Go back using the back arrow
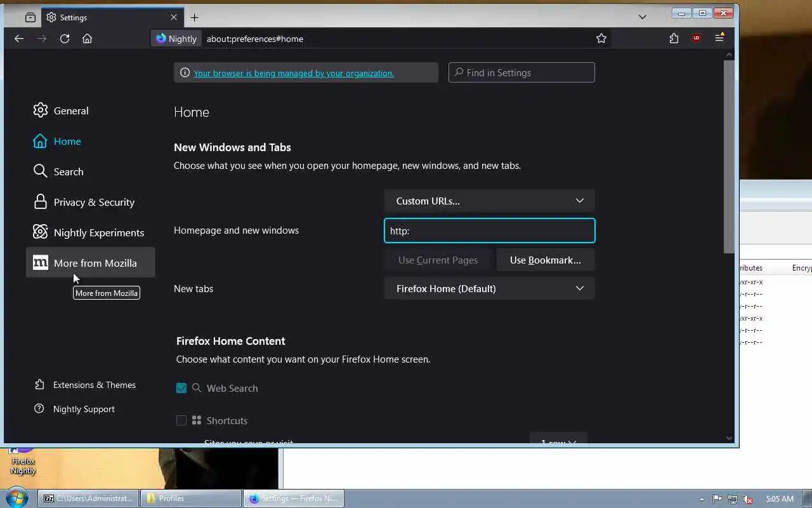Viewport: 812px width, 508px height. (19, 39)
